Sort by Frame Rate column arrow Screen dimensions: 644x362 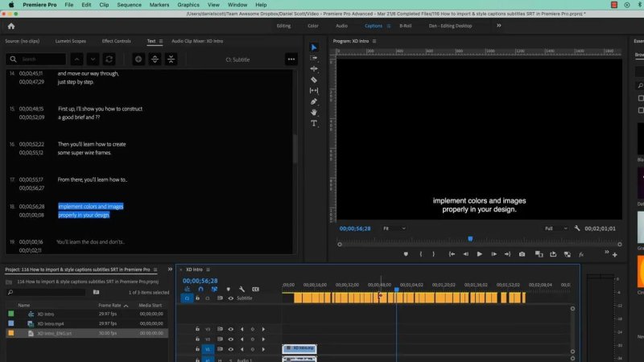126,306
